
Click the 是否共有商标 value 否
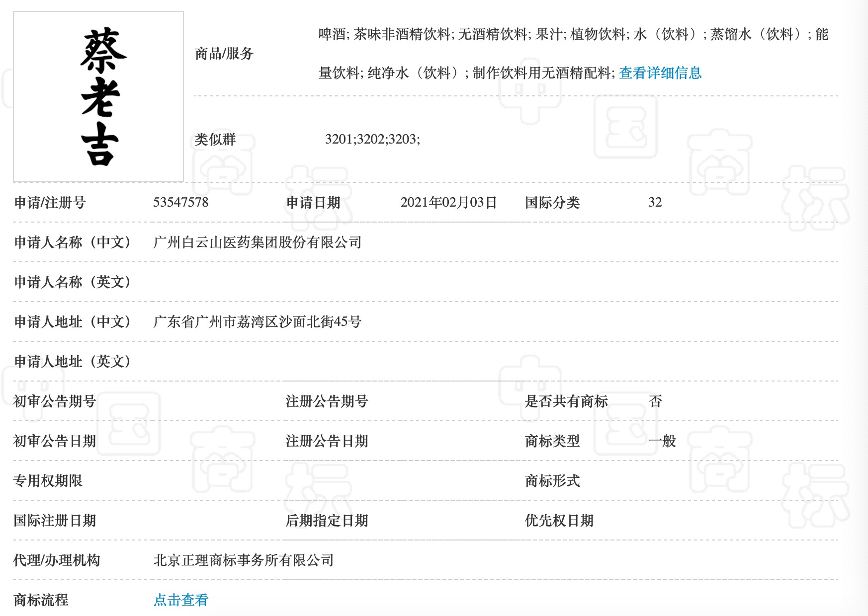tap(655, 401)
